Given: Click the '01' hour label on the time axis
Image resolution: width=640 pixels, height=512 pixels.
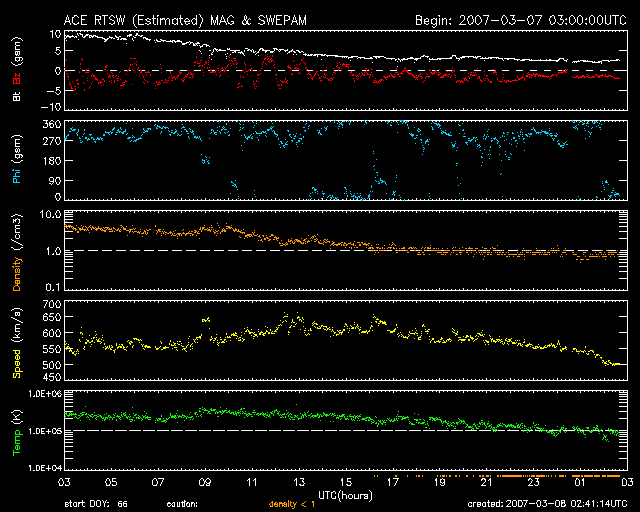Looking at the screenshot, I should 580,482.
